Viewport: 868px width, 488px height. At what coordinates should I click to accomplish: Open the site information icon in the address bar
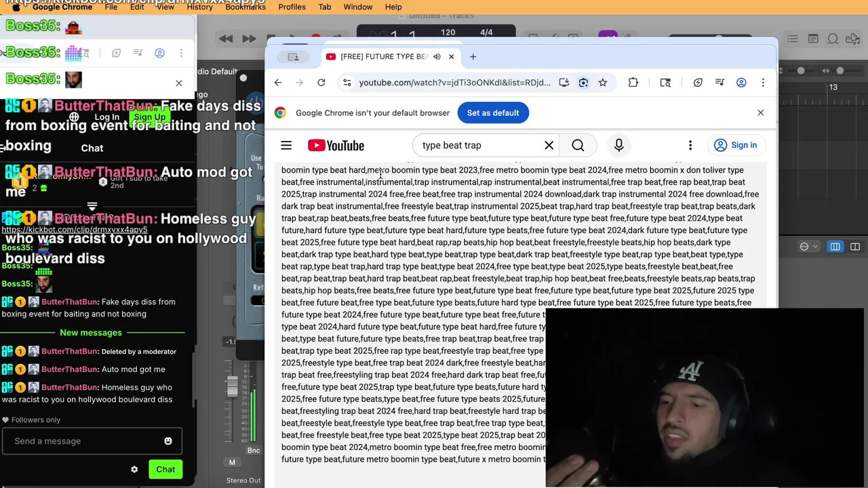click(347, 83)
